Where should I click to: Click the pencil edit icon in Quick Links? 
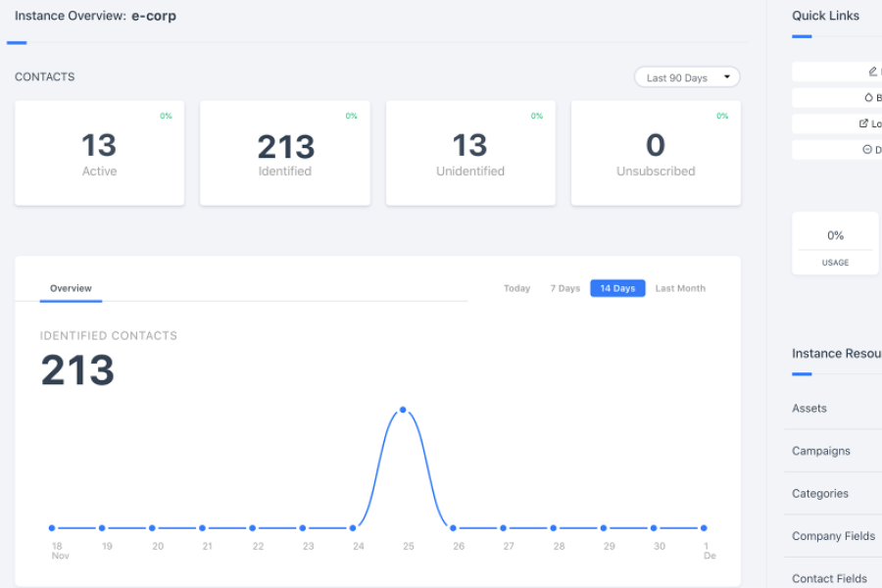[872, 72]
